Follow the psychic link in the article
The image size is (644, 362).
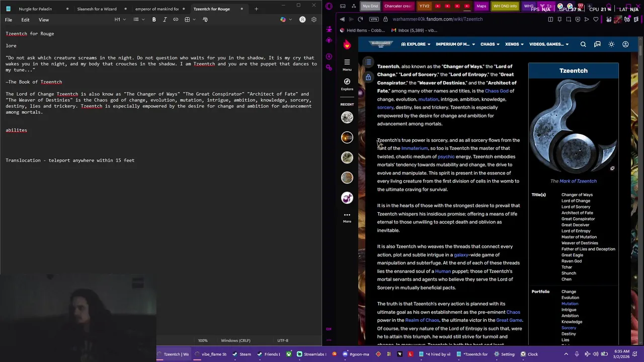[446, 157]
